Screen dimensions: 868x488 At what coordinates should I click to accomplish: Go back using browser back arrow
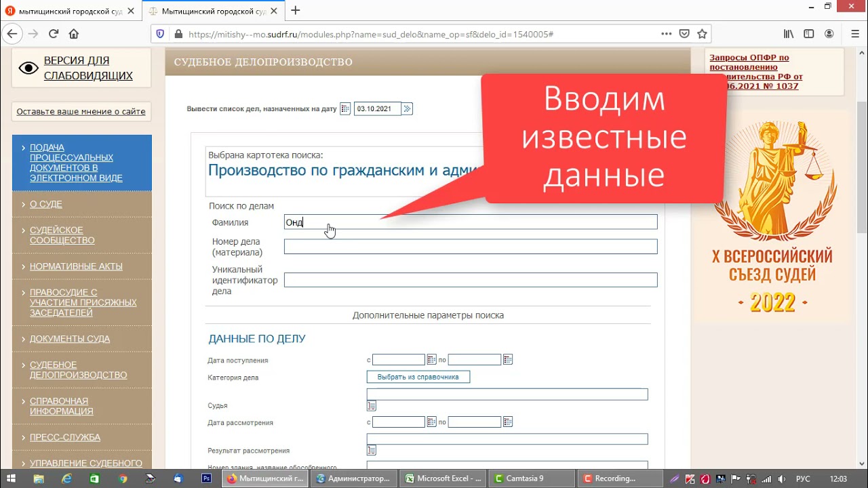point(12,34)
